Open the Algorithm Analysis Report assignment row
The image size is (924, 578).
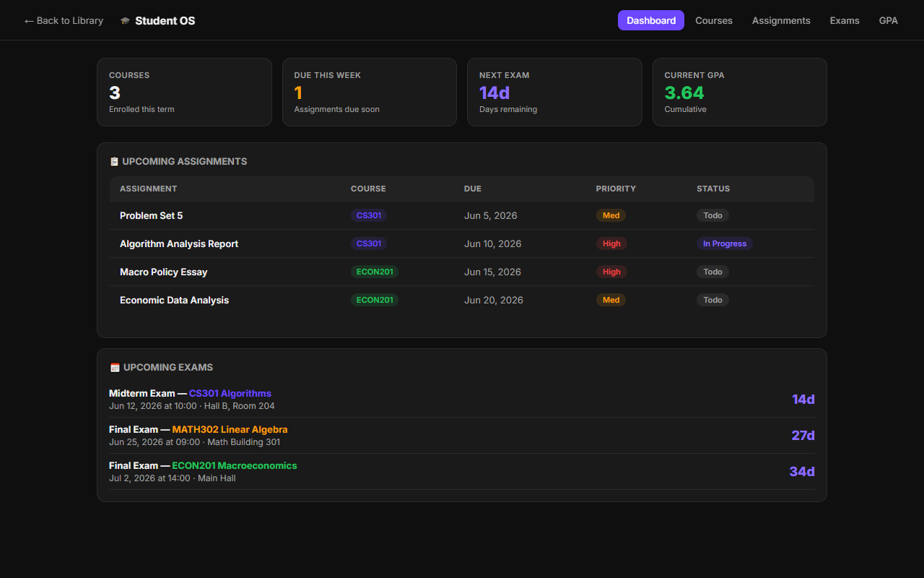click(x=462, y=243)
